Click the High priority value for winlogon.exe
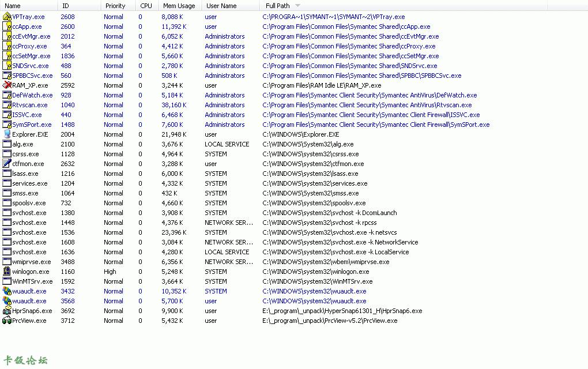588x369 pixels. click(x=110, y=272)
